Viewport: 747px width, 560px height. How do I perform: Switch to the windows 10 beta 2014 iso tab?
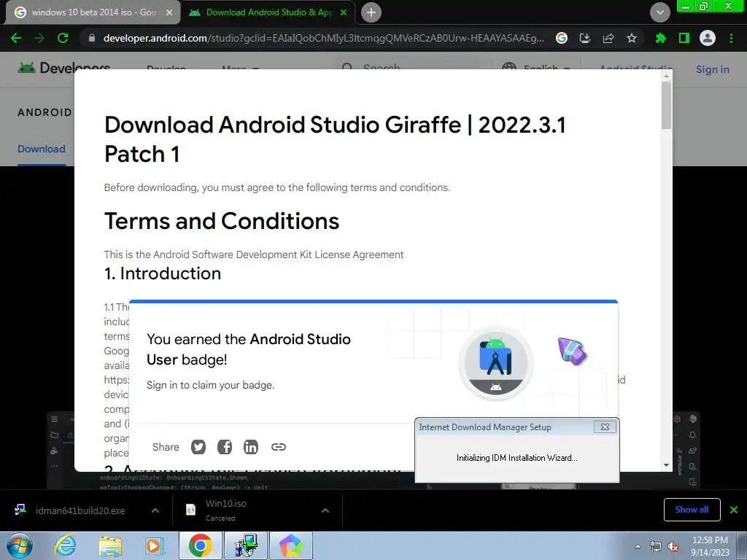93,12
